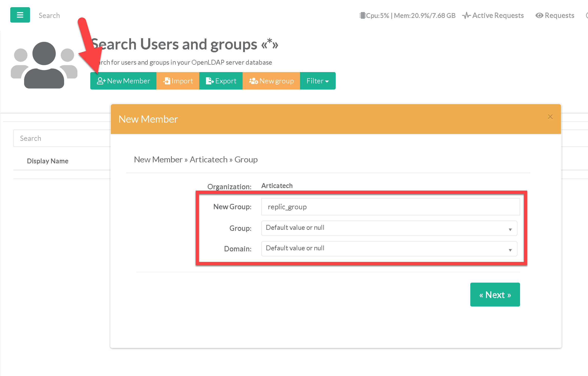The width and height of the screenshot is (588, 376).
Task: Expand the Domain select box
Action: tap(389, 249)
